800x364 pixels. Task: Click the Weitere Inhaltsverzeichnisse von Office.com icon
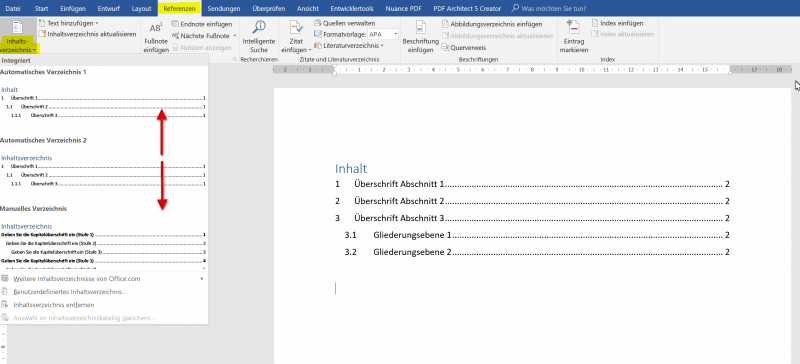coord(5,279)
